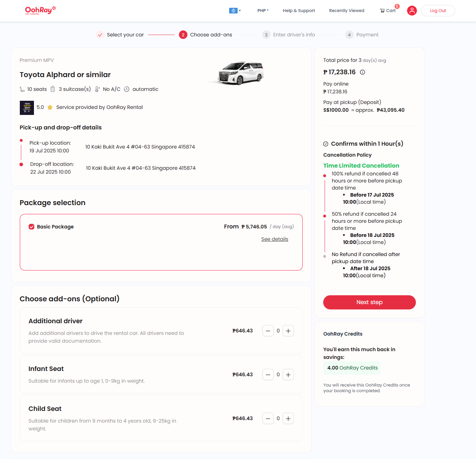The height and width of the screenshot is (459, 476).
Task: Click the price info icon
Action: [x=362, y=72]
